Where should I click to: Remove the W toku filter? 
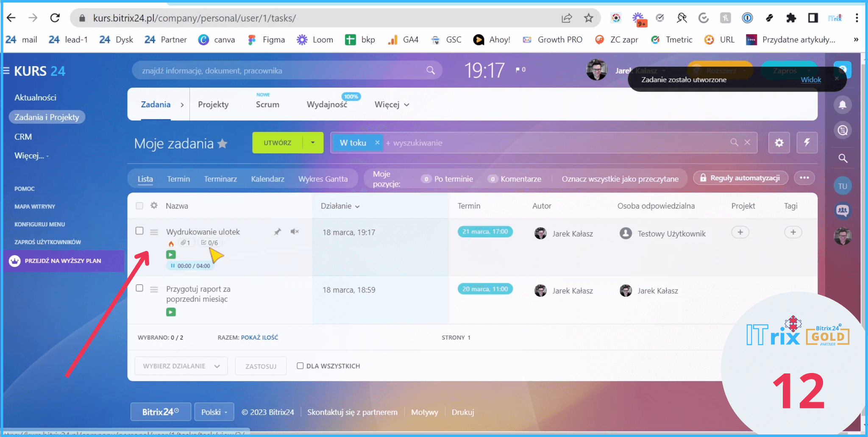point(377,143)
